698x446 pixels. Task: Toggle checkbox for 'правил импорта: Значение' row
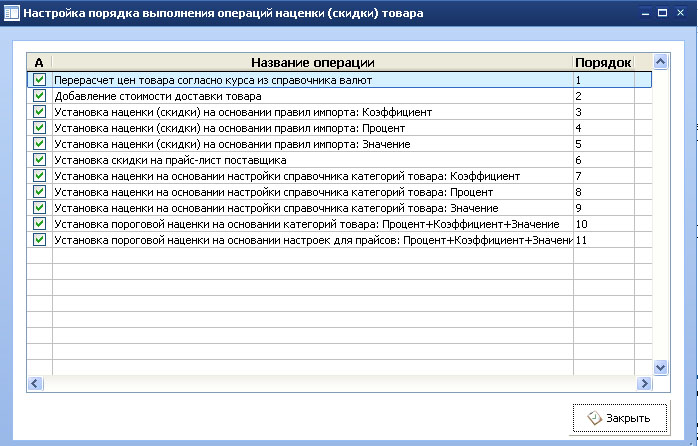[x=39, y=144]
